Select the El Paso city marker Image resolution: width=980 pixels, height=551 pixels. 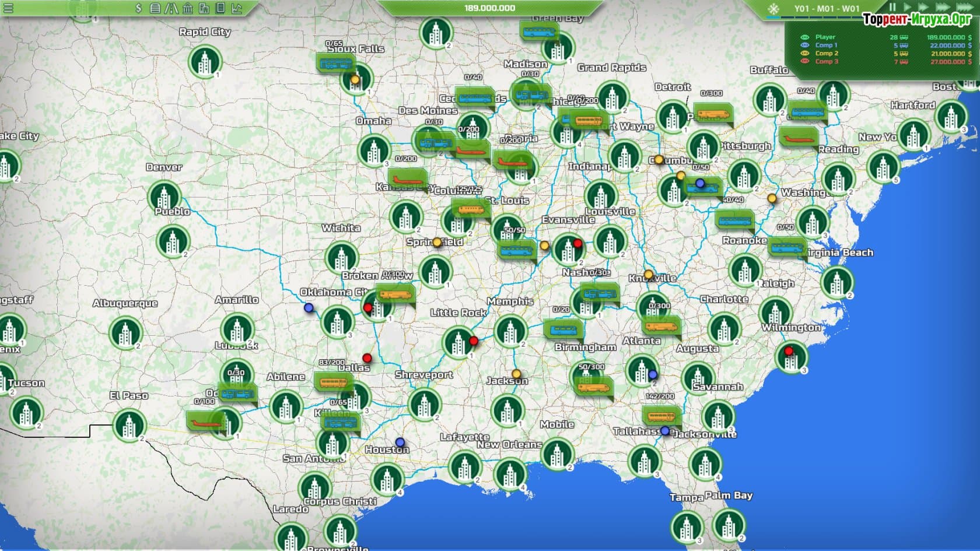[x=129, y=424]
